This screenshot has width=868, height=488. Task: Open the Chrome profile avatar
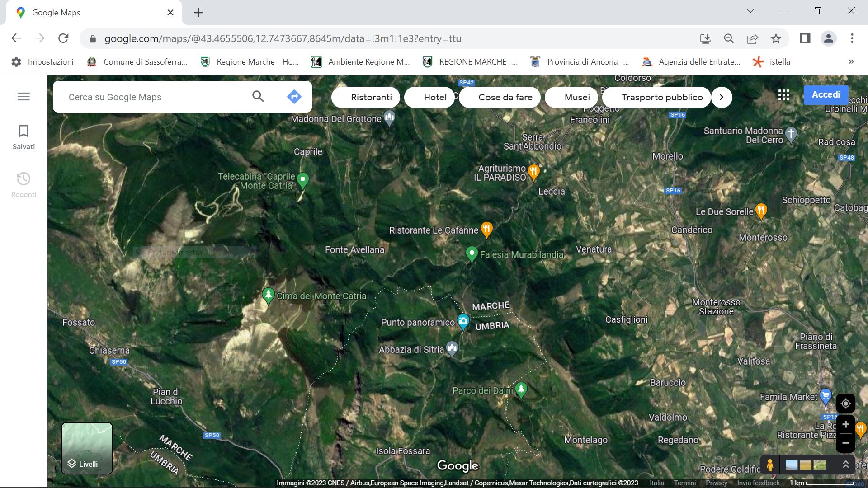828,38
